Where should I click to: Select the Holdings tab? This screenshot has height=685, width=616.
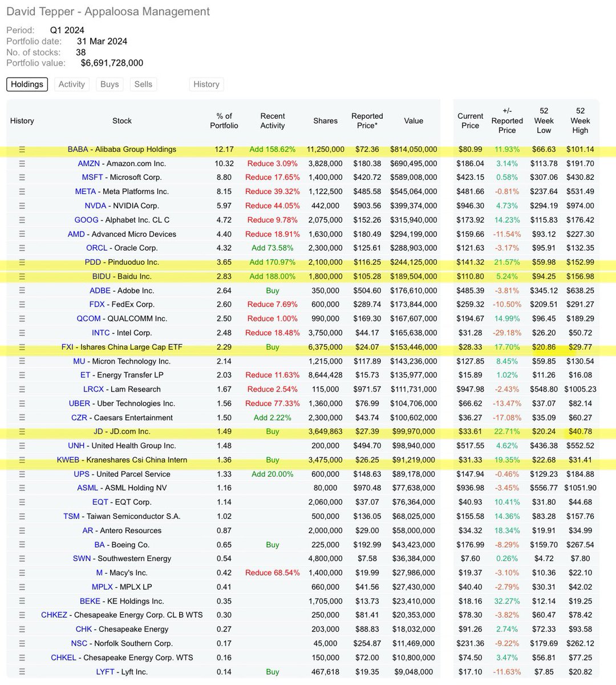[27, 84]
